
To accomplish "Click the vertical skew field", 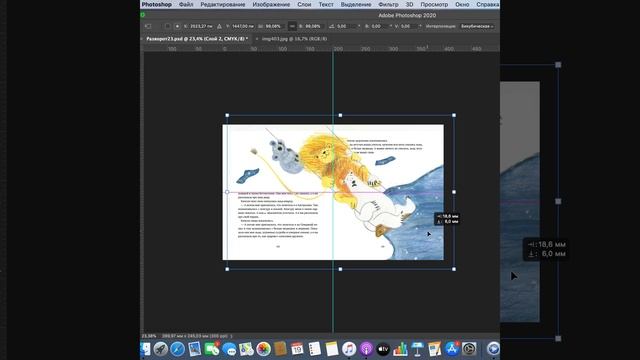I will click(409, 26).
